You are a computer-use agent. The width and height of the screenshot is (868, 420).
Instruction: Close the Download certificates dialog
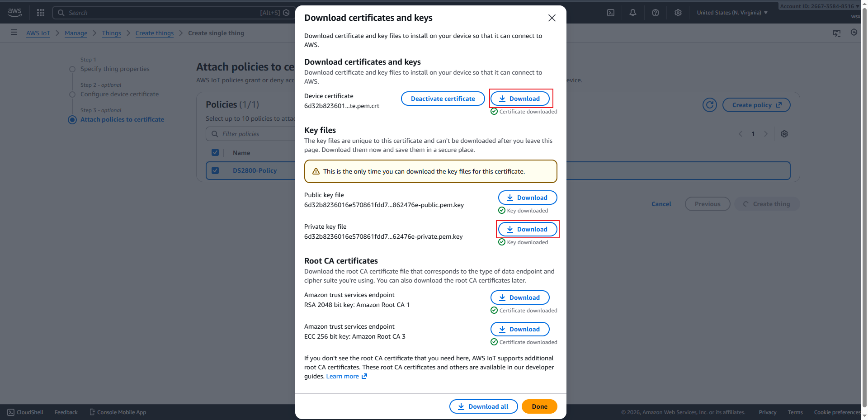pyautogui.click(x=552, y=18)
